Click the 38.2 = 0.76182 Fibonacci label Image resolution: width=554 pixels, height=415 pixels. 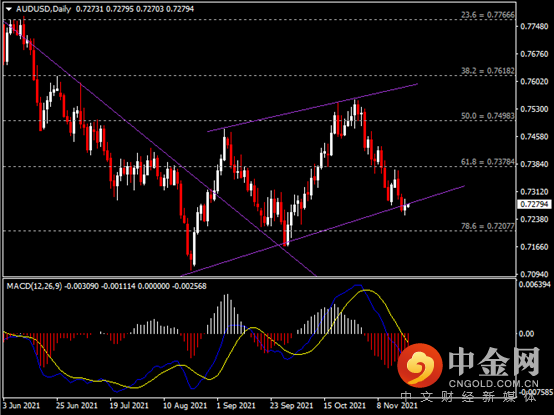[488, 71]
